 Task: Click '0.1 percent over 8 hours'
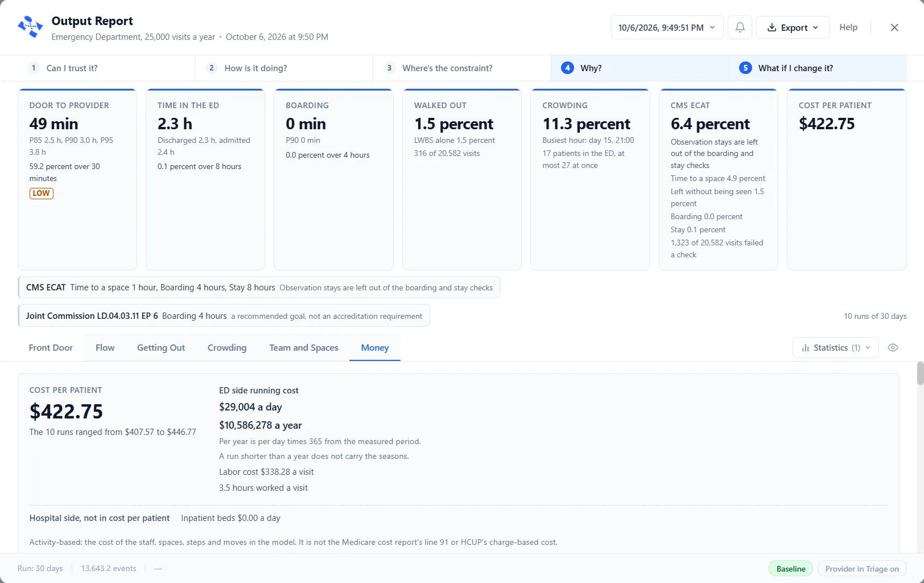(x=199, y=166)
